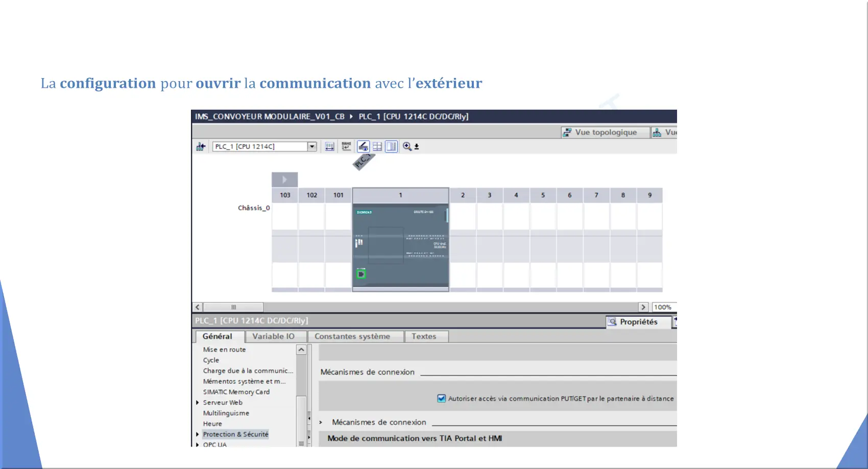The width and height of the screenshot is (868, 469).
Task: Select Charge due à la communic... entry
Action: pyautogui.click(x=248, y=371)
